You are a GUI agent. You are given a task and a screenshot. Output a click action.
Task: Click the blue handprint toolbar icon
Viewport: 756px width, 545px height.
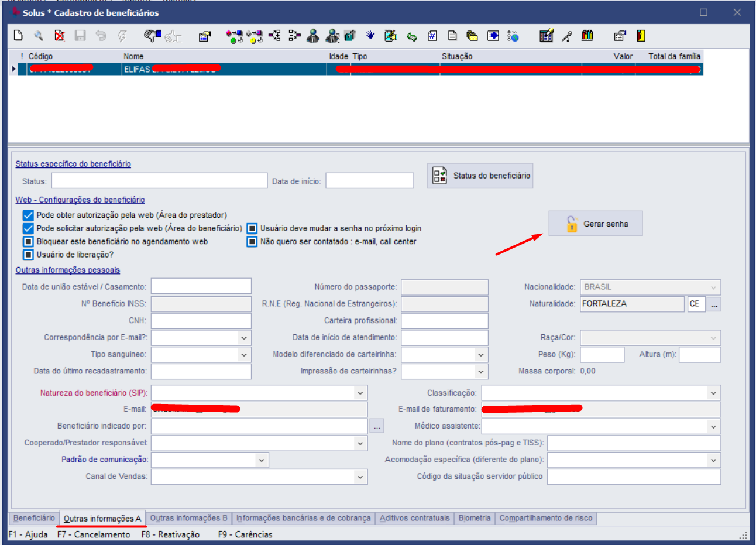[x=370, y=36]
